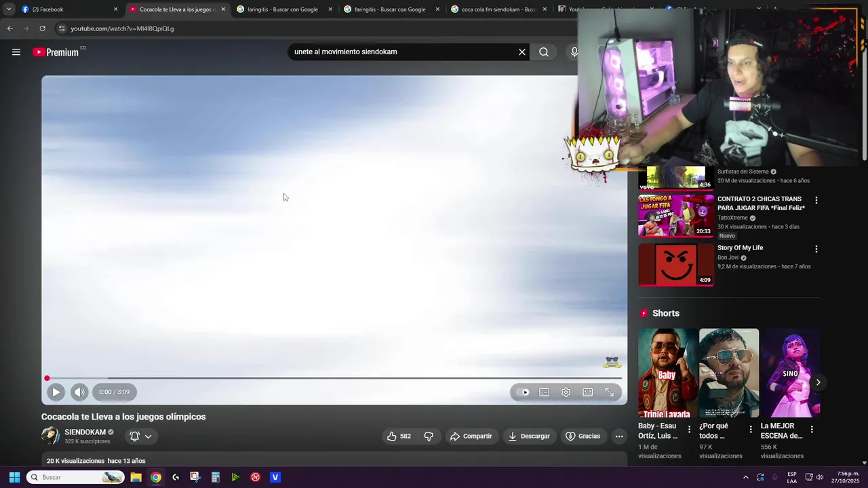Open more actions ellipsis under video

pyautogui.click(x=619, y=436)
